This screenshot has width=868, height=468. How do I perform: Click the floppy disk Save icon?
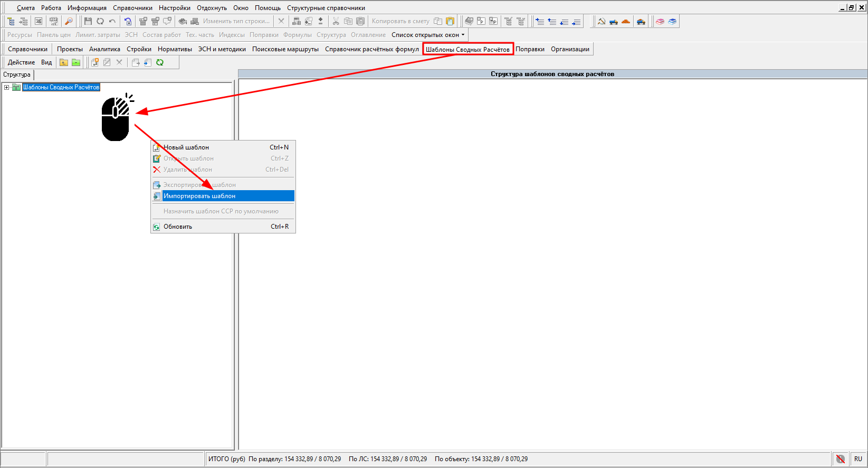coord(88,21)
